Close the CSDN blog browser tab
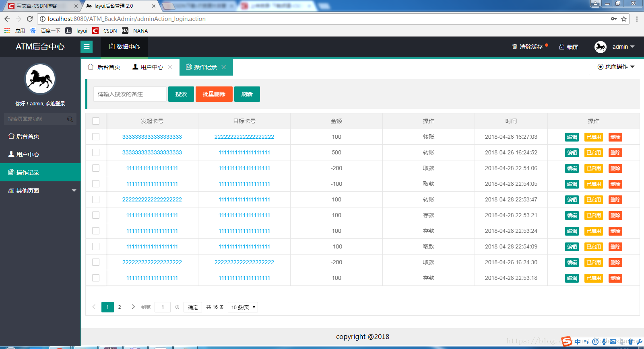644x349 pixels. pos(76,6)
